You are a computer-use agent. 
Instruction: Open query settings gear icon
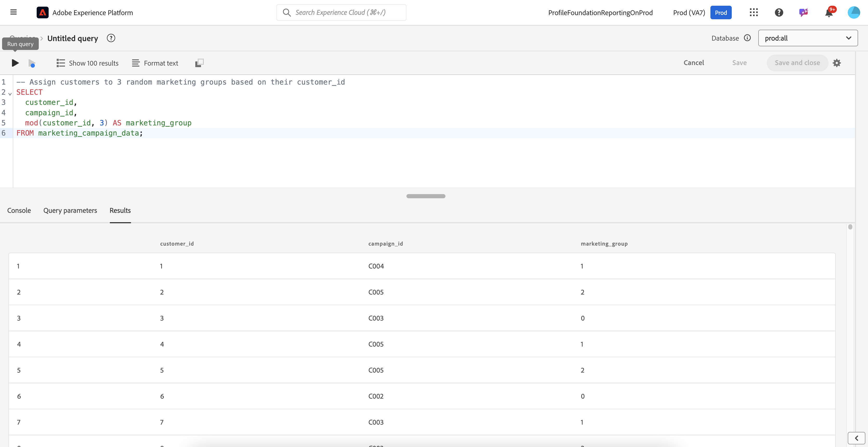coord(837,63)
